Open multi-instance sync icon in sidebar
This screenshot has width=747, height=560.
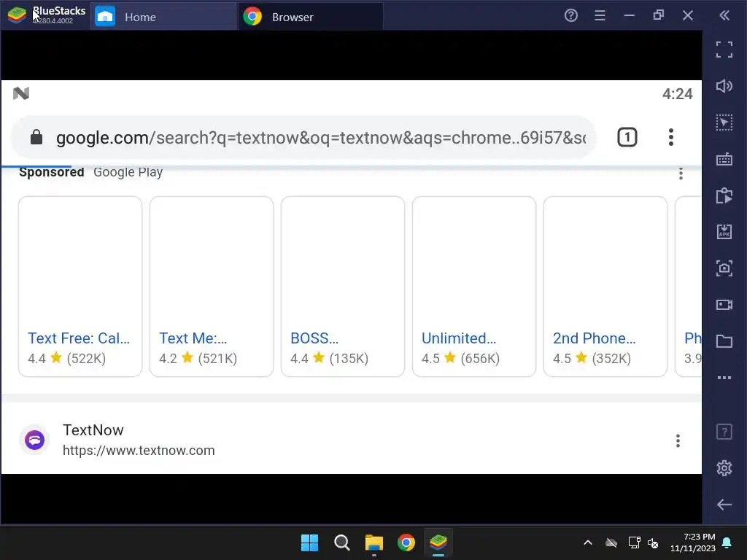pyautogui.click(x=724, y=195)
